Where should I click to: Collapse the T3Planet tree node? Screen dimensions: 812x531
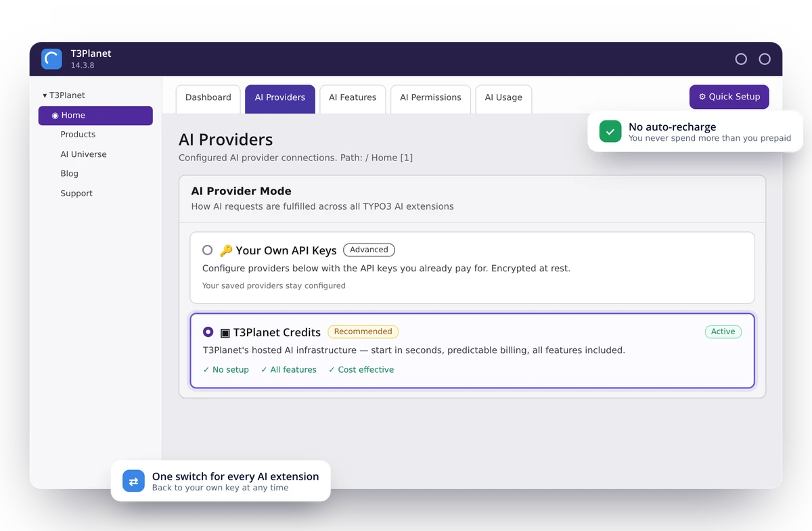(45, 95)
